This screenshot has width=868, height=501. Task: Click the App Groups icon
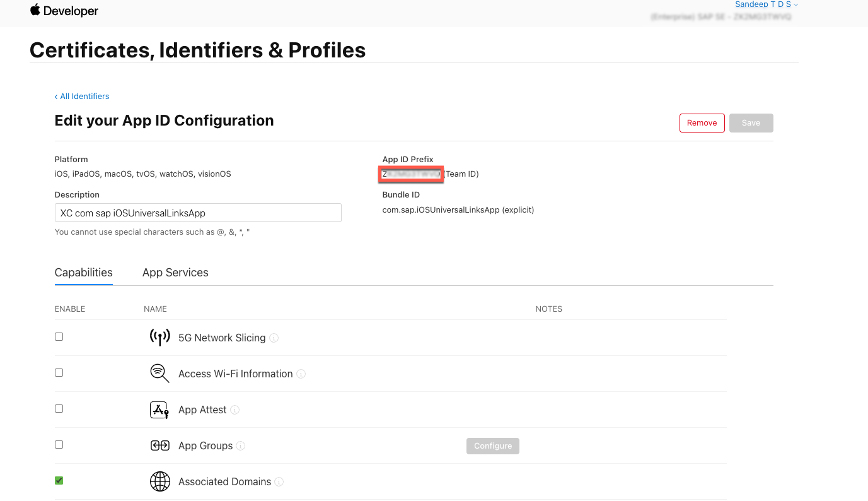160,445
